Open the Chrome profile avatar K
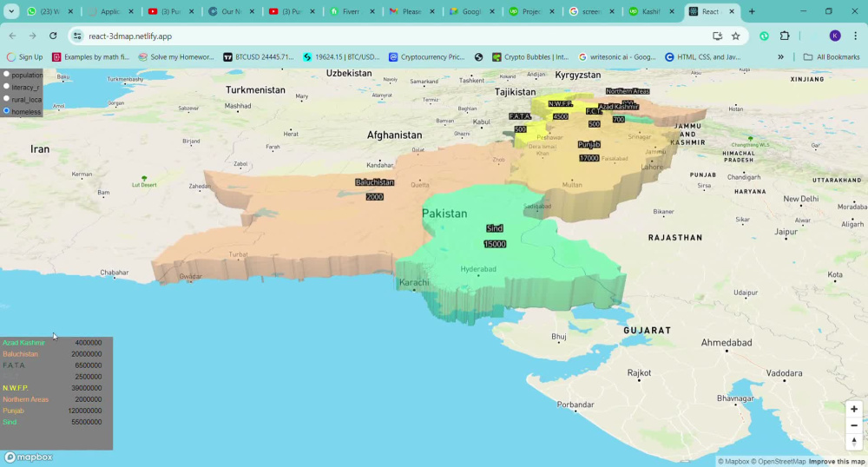Image resolution: width=868 pixels, height=467 pixels. 835,36
